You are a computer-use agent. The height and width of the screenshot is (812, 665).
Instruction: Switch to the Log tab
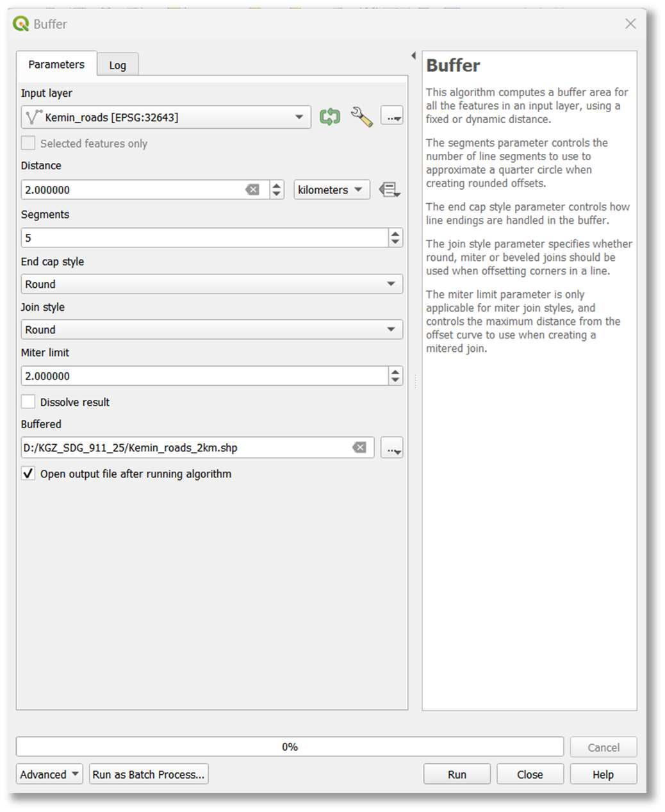pos(118,65)
